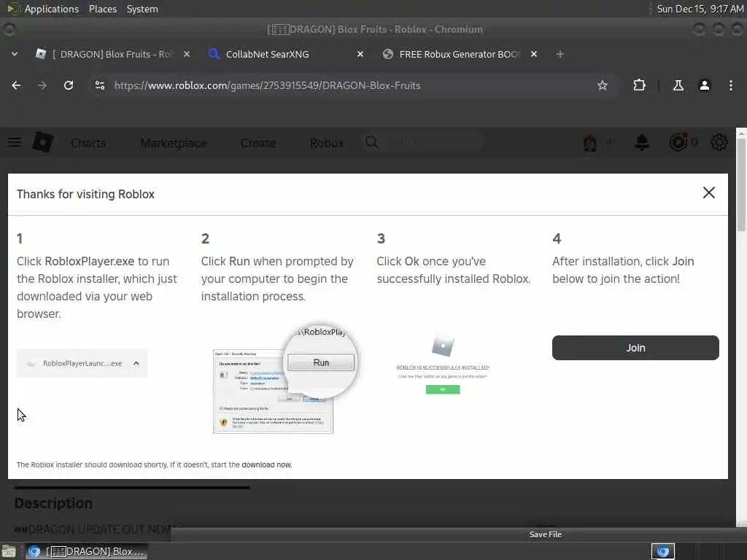Switch to DRAGON Blox Fruits tab
Screen dimensions: 747x560
click(x=112, y=54)
